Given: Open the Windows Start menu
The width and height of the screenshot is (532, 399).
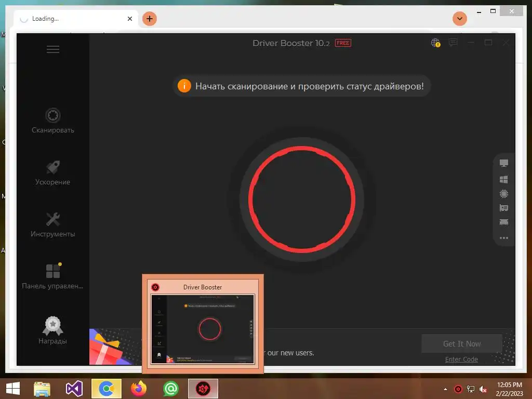Looking at the screenshot, I should (13, 389).
